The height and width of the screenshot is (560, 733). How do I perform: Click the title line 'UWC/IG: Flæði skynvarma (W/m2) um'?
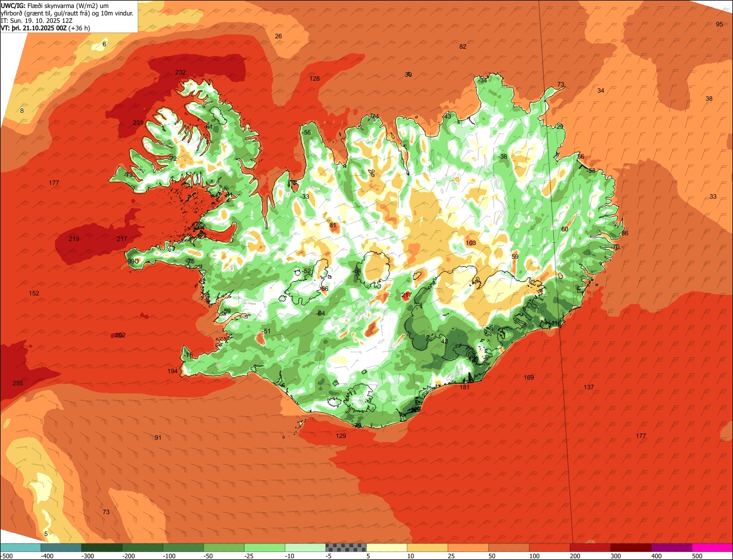54,5
